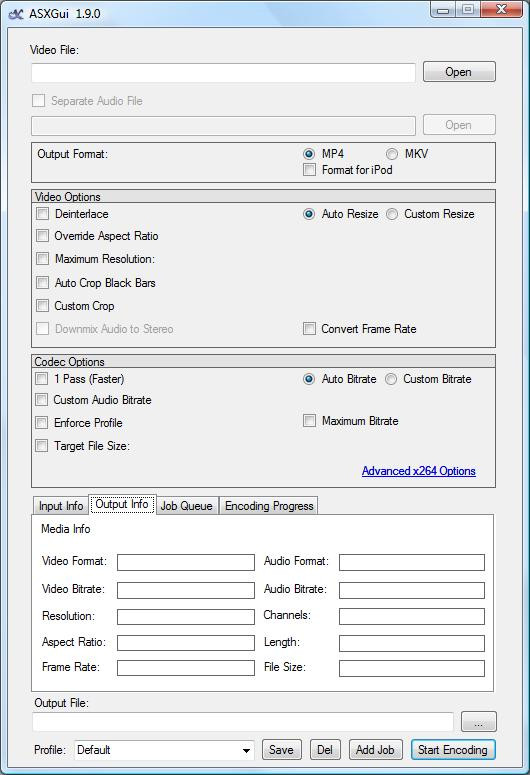Image resolution: width=530 pixels, height=775 pixels.
Task: Toggle Maximum Bitrate checkbox
Action: pyautogui.click(x=309, y=421)
